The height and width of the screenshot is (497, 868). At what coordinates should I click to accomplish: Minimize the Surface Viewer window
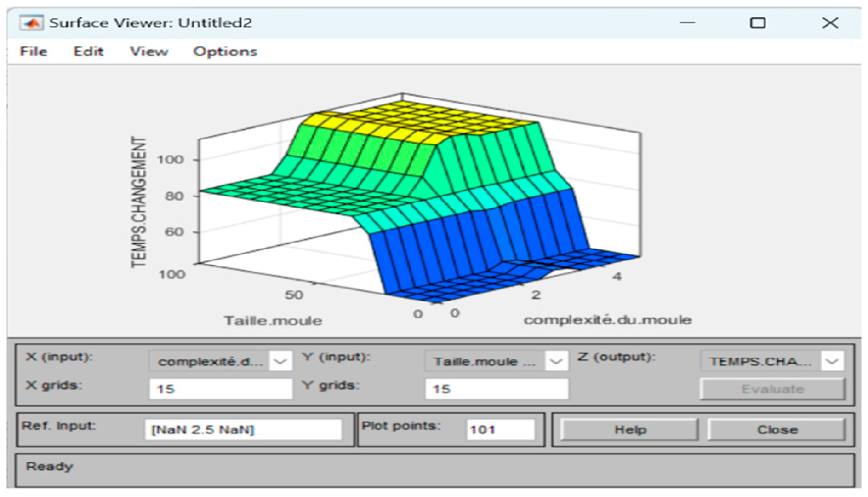click(x=687, y=23)
